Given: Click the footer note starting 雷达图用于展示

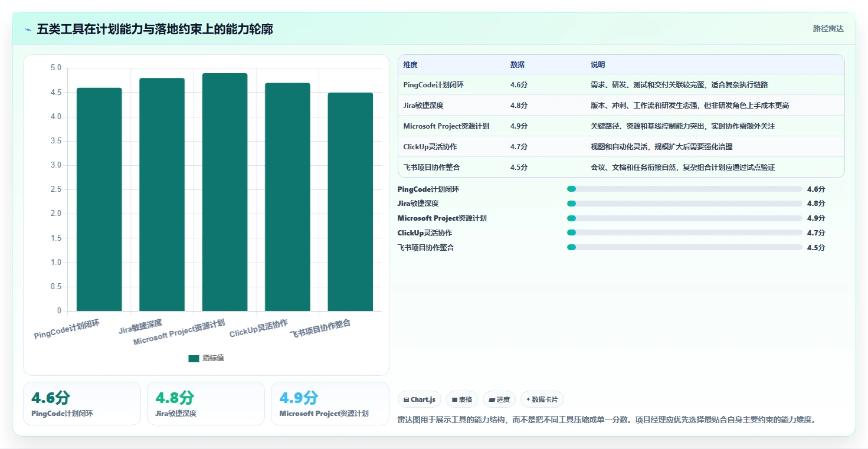Looking at the screenshot, I should (607, 420).
